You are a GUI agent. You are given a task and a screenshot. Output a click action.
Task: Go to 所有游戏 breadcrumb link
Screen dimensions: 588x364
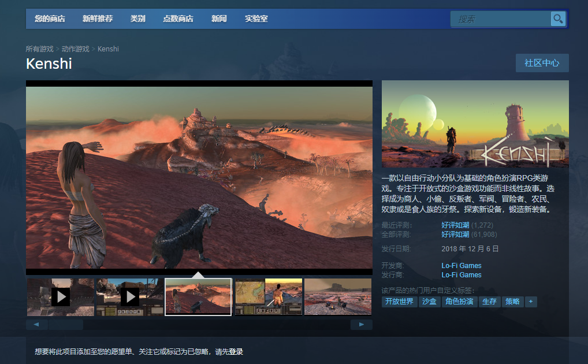[39, 49]
